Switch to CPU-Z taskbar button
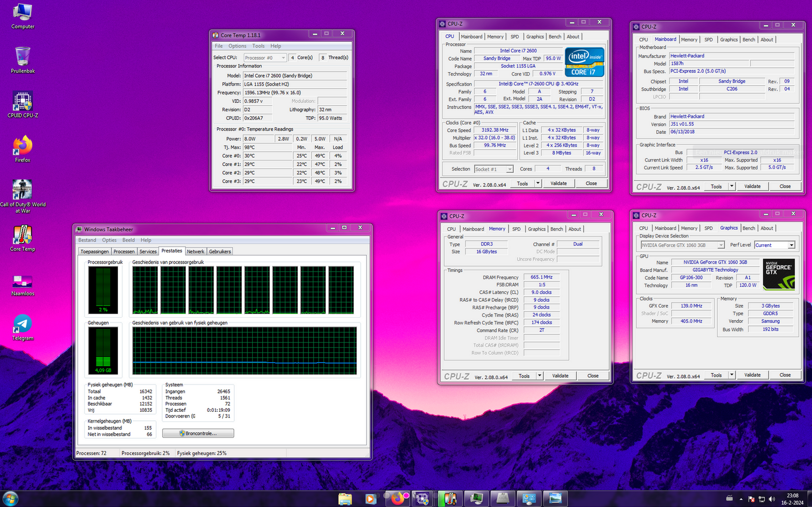The height and width of the screenshot is (507, 812). (x=423, y=499)
